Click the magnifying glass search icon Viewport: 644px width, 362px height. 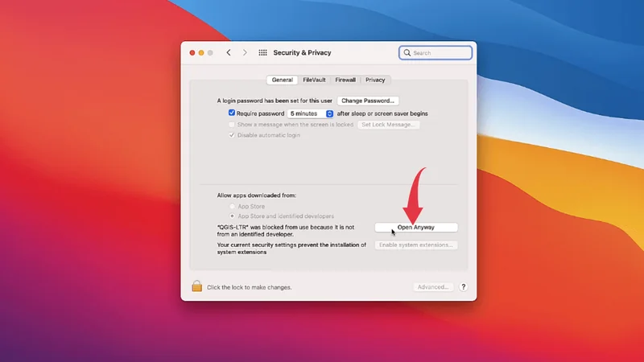(408, 53)
